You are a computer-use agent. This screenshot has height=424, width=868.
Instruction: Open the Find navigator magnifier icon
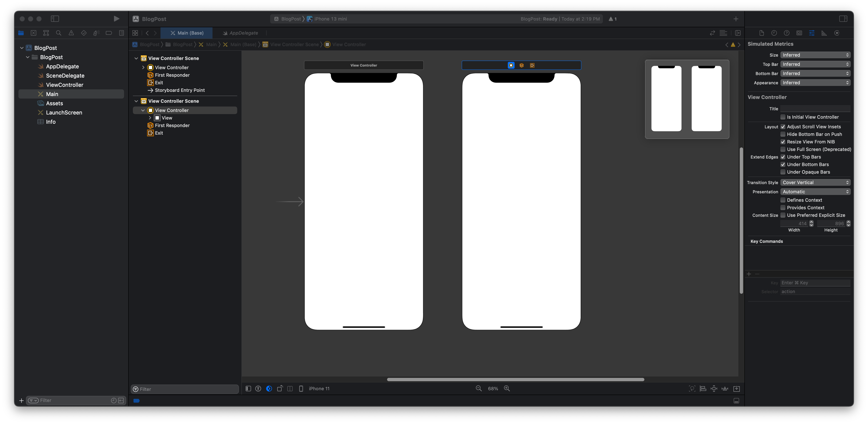tap(59, 33)
